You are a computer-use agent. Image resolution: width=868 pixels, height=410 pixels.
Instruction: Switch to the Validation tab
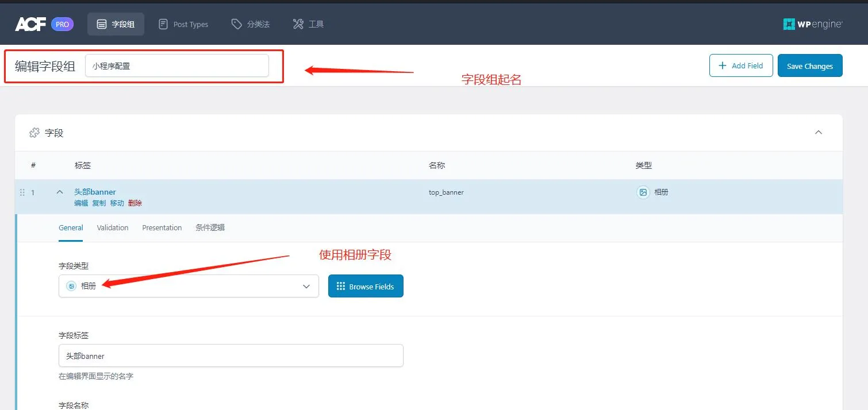[113, 228]
